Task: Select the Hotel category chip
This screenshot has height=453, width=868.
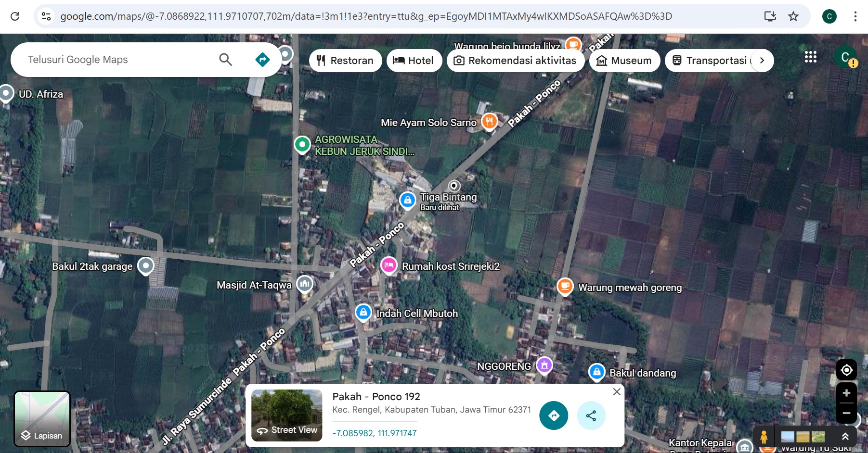Action: [414, 61]
